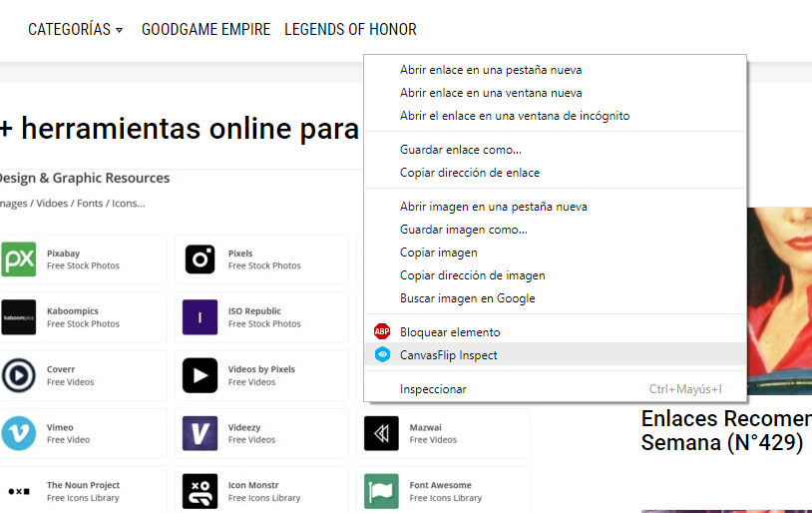Open the Vimeo blue V icon

click(x=19, y=433)
